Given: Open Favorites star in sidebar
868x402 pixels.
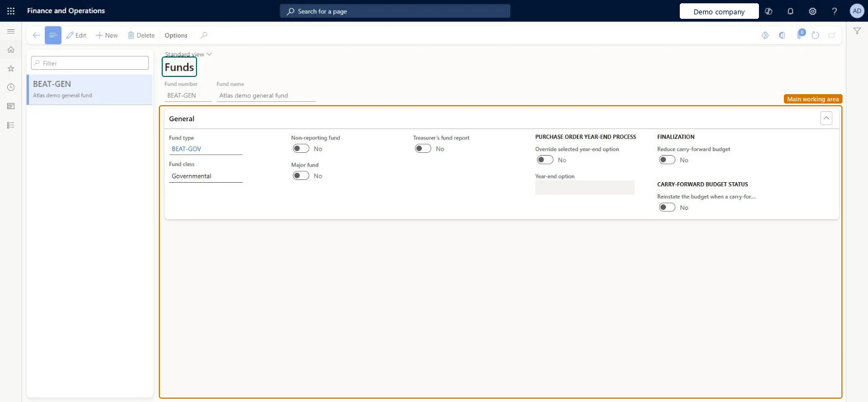Looking at the screenshot, I should (x=11, y=69).
